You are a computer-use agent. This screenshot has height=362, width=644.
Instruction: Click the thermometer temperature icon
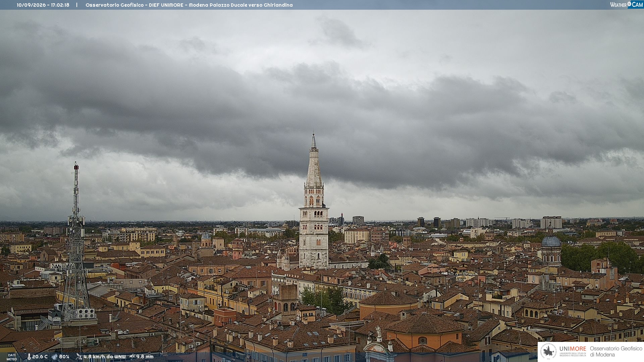pyautogui.click(x=29, y=357)
